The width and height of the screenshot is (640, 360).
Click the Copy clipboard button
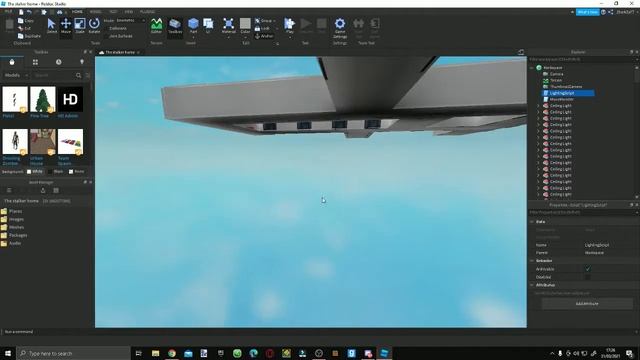(x=26, y=20)
